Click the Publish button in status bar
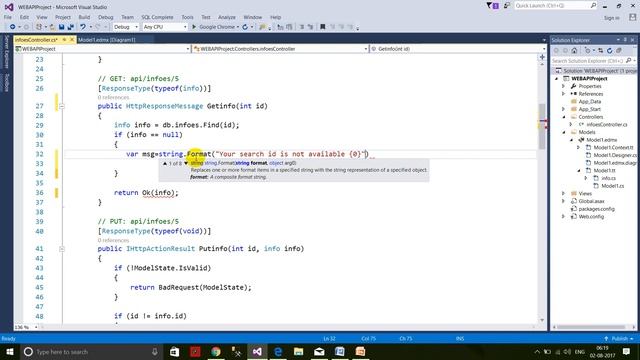Viewport: 640px width, 360px height. [x=619, y=339]
